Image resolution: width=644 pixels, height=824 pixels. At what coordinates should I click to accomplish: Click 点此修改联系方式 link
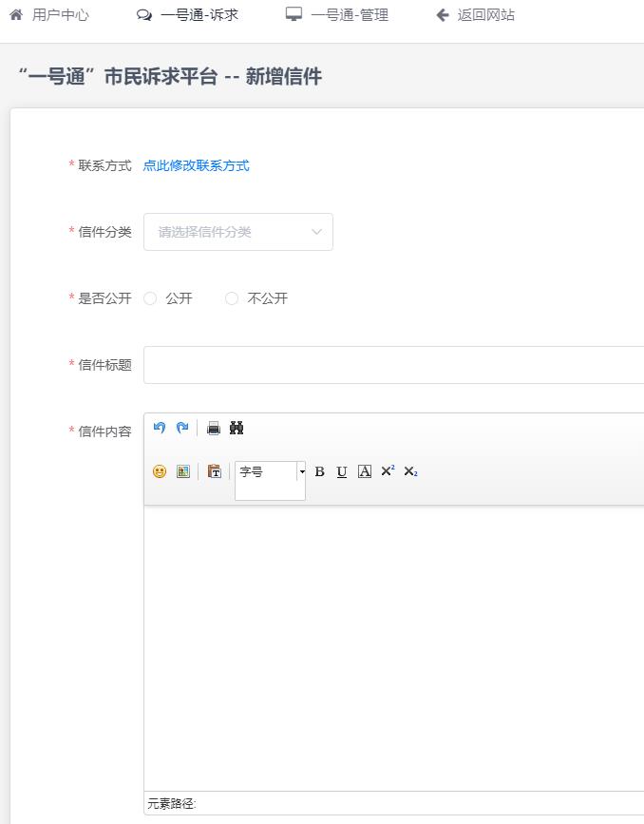pyautogui.click(x=197, y=165)
